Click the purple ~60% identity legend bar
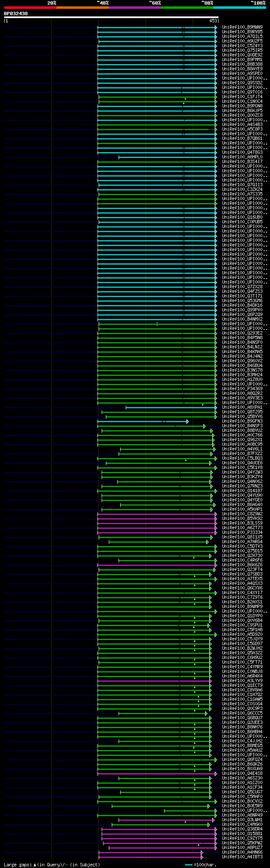This screenshot has width=270, height=868. point(135,8)
